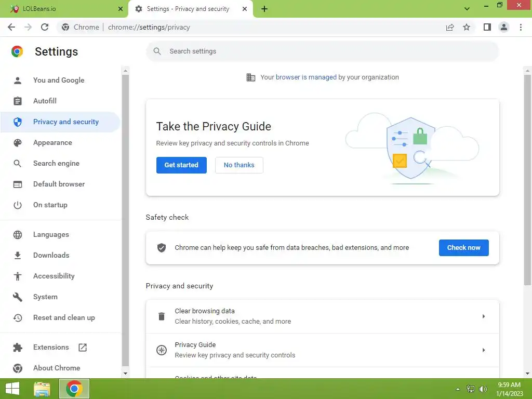Switch to the LOLBeans.io tab
This screenshot has height=399, width=532.
tap(64, 9)
